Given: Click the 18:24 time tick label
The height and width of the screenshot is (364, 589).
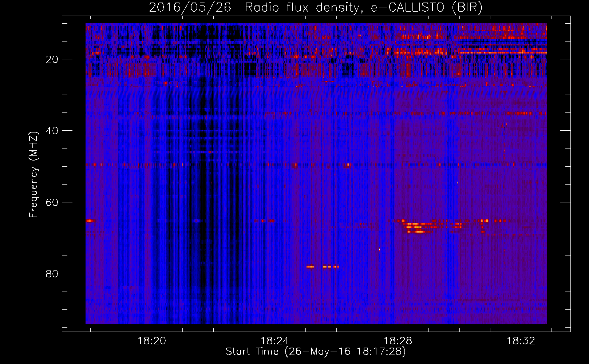Looking at the screenshot, I should tap(275, 341).
